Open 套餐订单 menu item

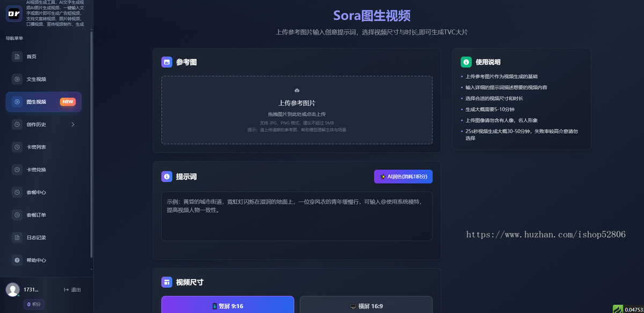pos(43,215)
